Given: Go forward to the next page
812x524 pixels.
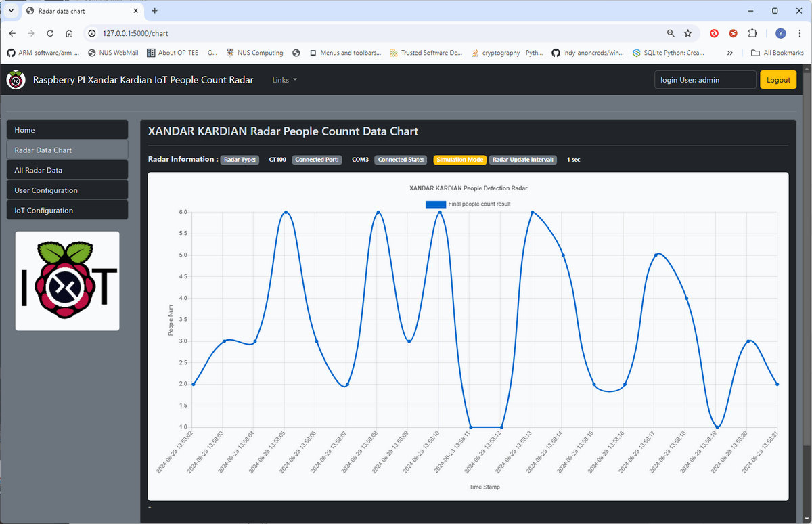Looking at the screenshot, I should click(x=31, y=33).
